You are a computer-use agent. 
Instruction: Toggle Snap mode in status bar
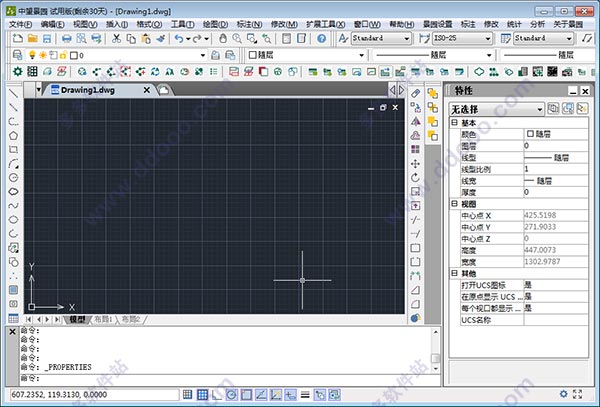click(188, 394)
